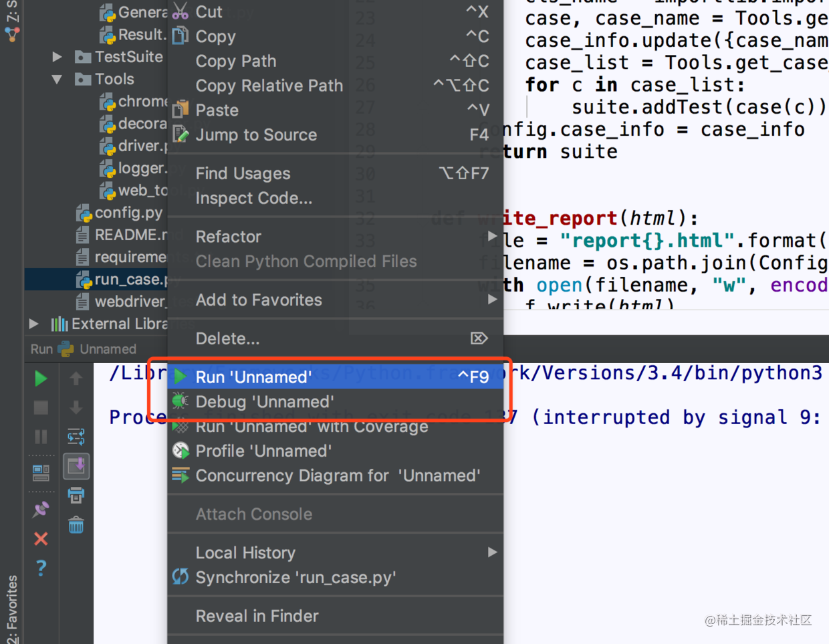Viewport: 829px width, 644px height.
Task: Click the green Rerun button in Run panel
Action: coord(41,378)
